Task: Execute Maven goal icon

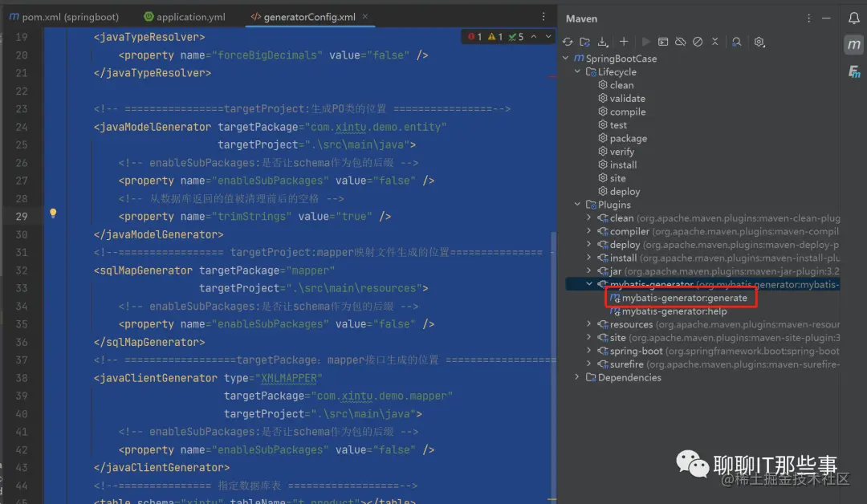Action: [663, 42]
